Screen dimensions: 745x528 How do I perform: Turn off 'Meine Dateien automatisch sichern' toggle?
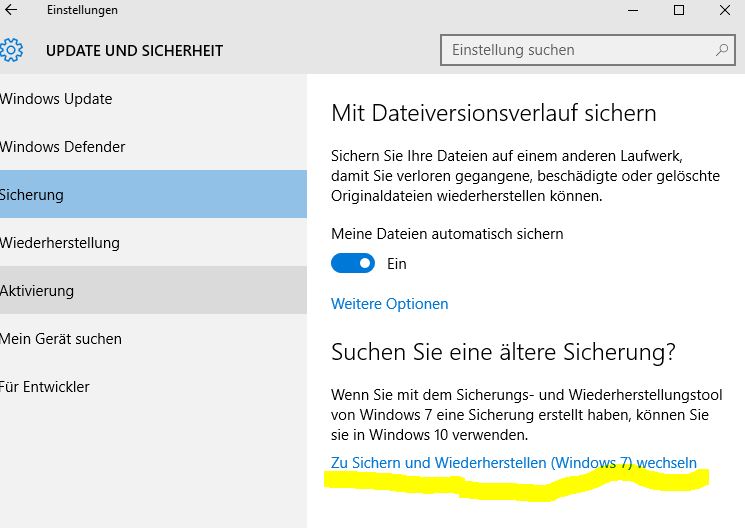353,263
